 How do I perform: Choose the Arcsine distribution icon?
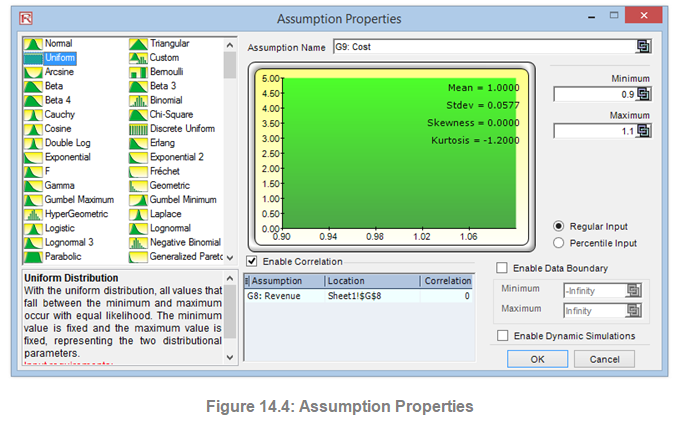click(x=33, y=72)
